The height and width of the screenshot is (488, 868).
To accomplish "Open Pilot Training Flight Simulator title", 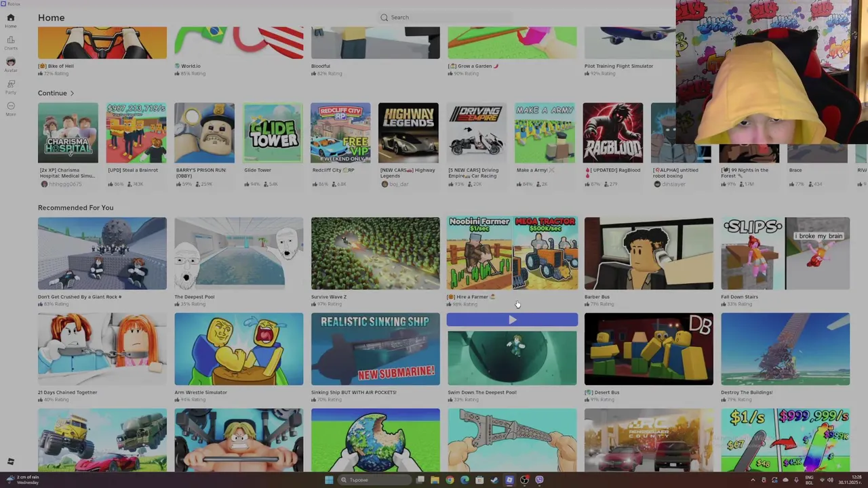I will (x=618, y=66).
